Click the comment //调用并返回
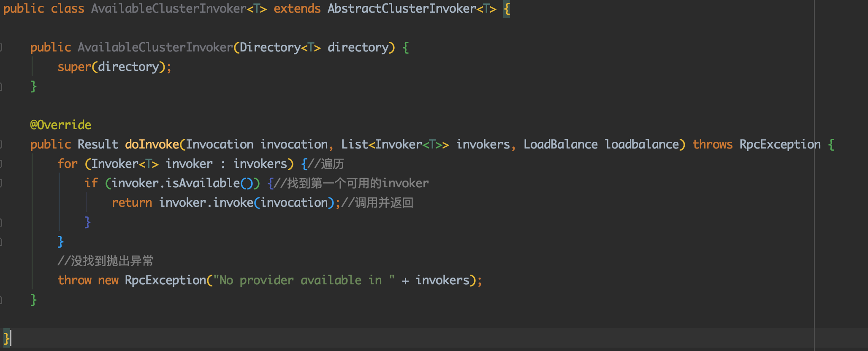Screen dimensions: 868x351 coord(377,202)
